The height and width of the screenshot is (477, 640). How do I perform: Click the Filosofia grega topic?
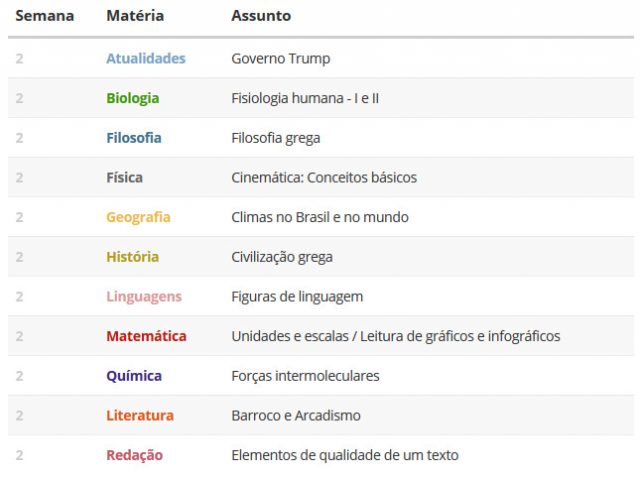(276, 138)
